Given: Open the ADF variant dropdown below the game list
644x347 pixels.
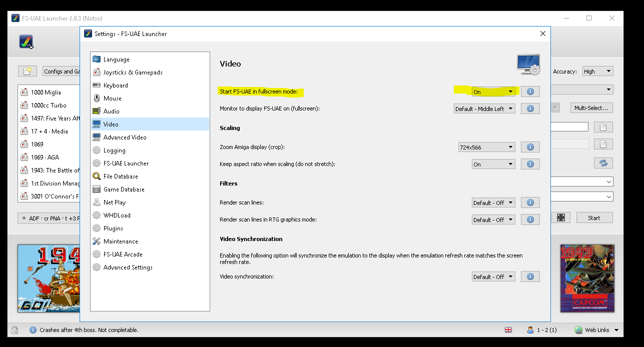Looking at the screenshot, I should click(x=49, y=218).
